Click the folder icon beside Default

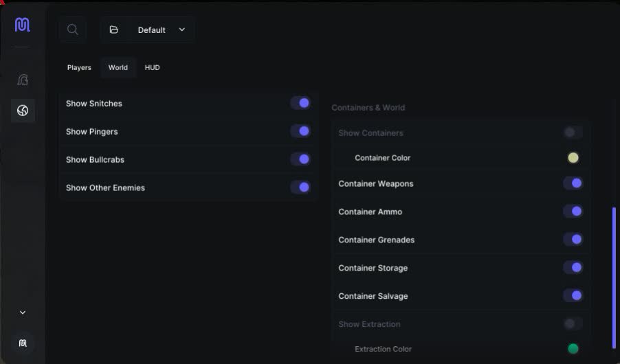pos(114,30)
